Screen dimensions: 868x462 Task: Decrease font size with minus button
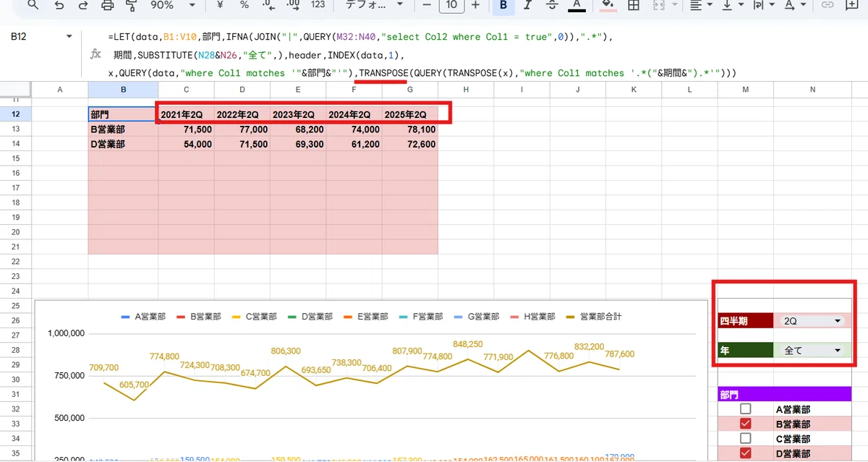click(427, 5)
